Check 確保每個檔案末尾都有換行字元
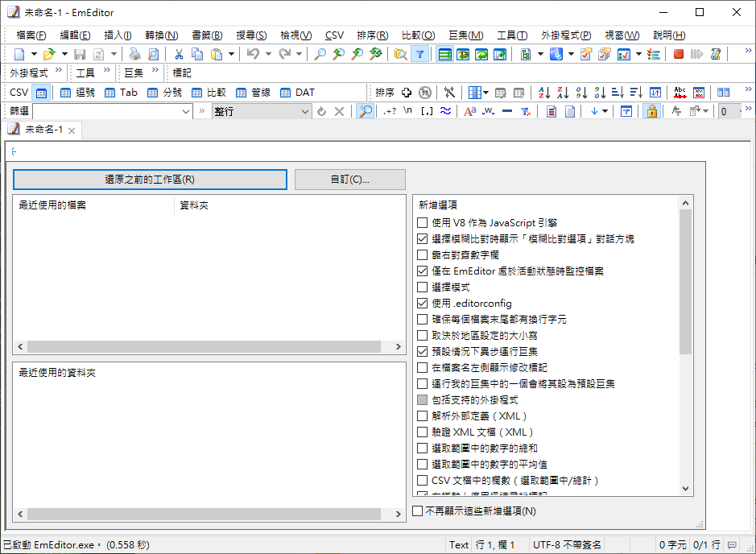Viewport: 756px width, 554px height. click(x=423, y=319)
